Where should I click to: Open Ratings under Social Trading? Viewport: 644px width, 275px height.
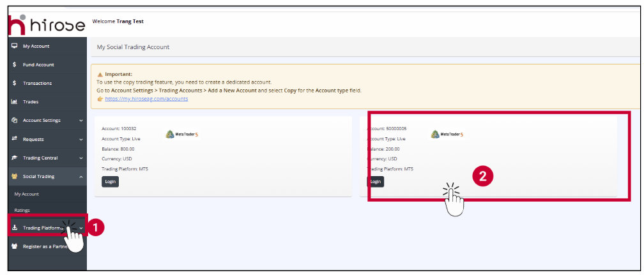(x=22, y=210)
